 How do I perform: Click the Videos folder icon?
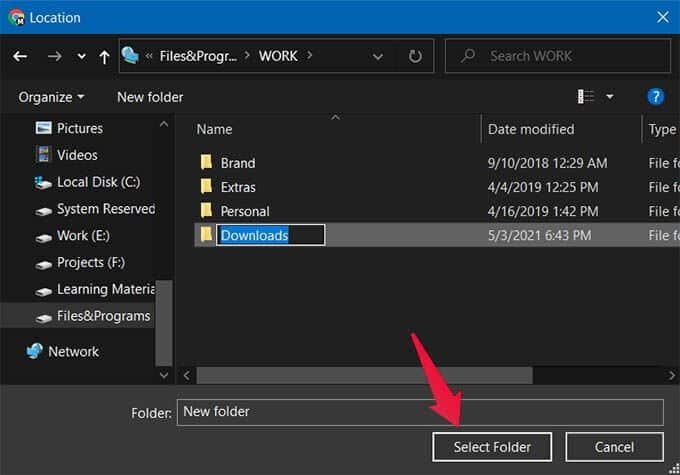click(43, 154)
